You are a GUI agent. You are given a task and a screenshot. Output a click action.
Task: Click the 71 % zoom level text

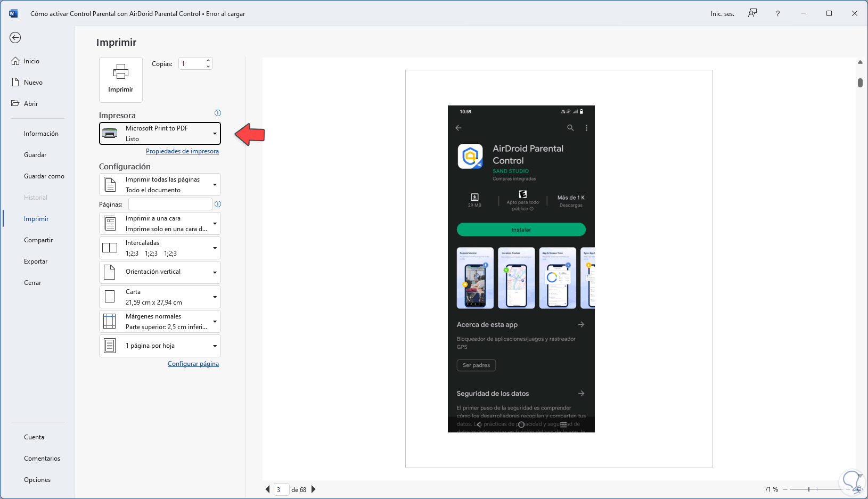771,489
